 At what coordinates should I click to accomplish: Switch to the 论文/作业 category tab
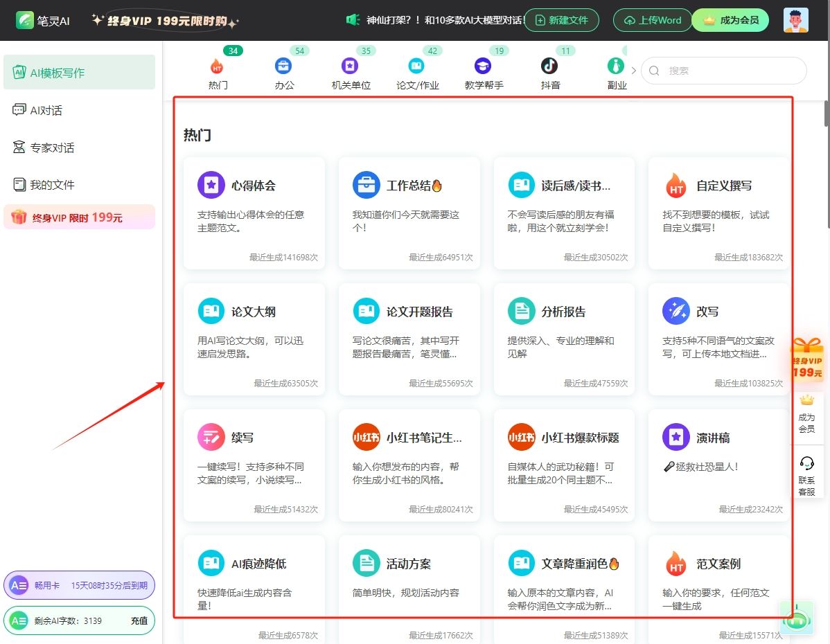click(x=417, y=73)
